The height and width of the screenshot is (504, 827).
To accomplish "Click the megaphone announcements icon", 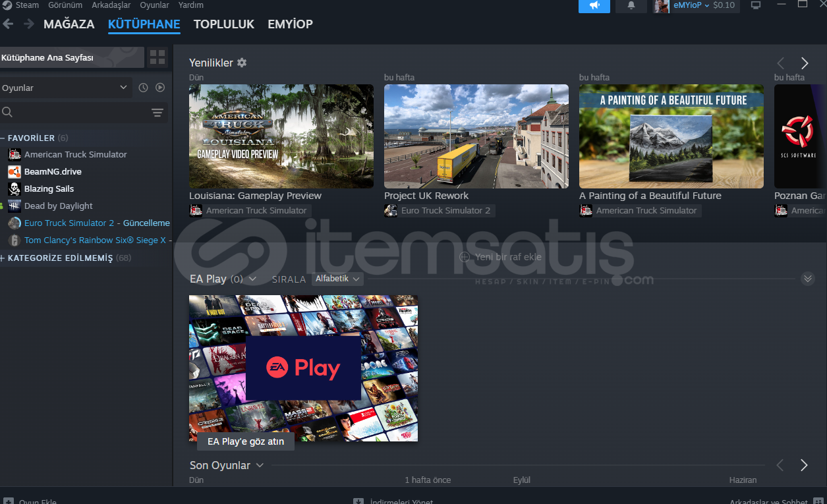I will 594,5.
